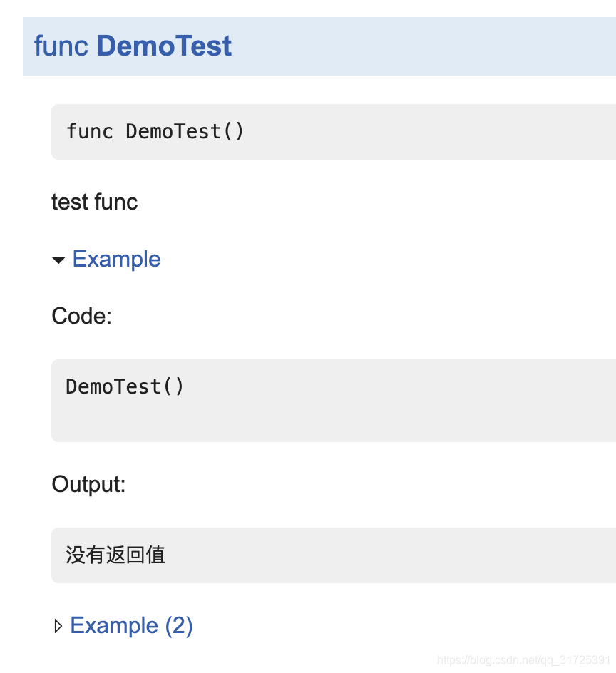Click the word "test" in the description
Viewport: 616px width, 673px height.
point(70,202)
